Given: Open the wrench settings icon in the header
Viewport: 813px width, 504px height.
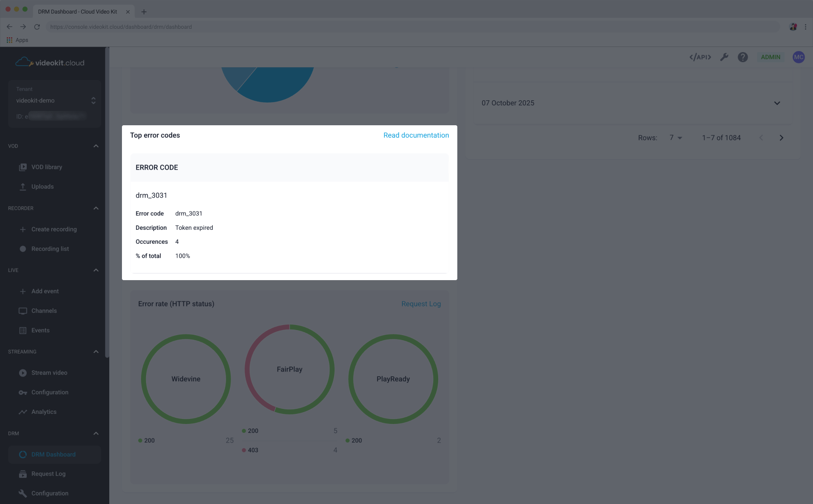Looking at the screenshot, I should pos(724,57).
